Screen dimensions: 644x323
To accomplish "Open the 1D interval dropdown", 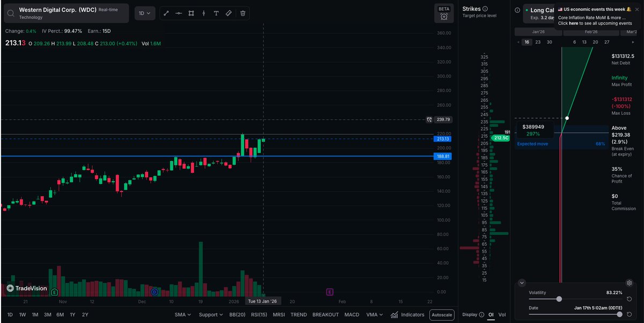I will pyautogui.click(x=145, y=13).
